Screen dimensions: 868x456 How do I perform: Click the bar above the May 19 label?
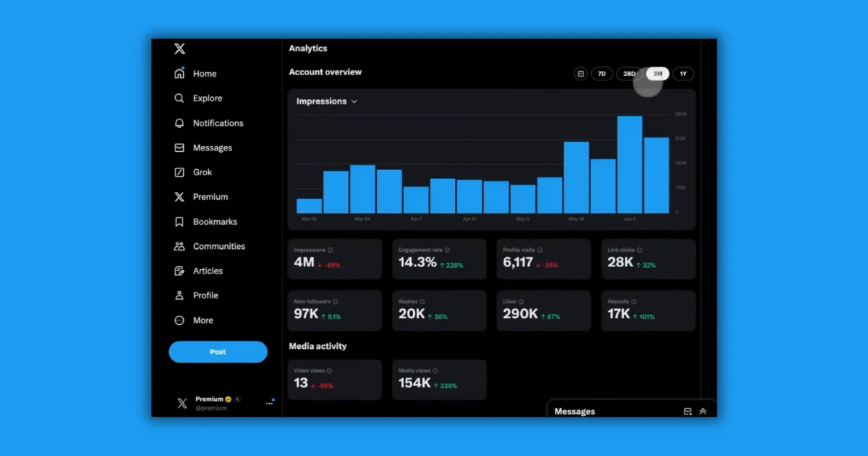pyautogui.click(x=576, y=177)
